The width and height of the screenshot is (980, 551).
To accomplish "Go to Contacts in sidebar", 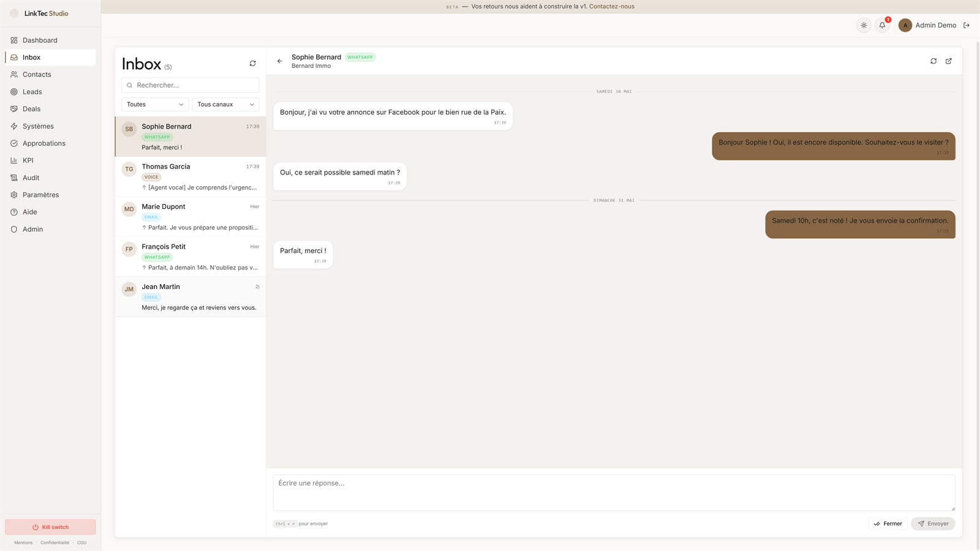I will pos(50,75).
